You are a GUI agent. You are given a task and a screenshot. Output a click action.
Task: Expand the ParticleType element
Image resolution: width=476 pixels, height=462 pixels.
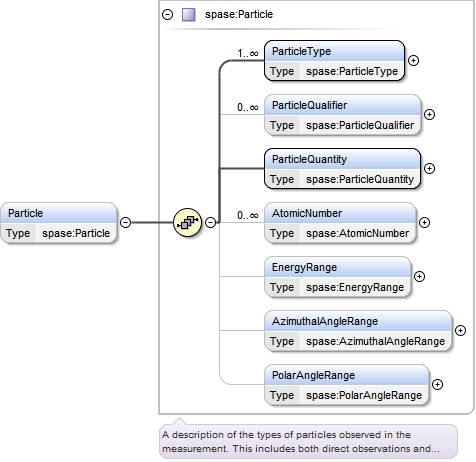(x=413, y=61)
